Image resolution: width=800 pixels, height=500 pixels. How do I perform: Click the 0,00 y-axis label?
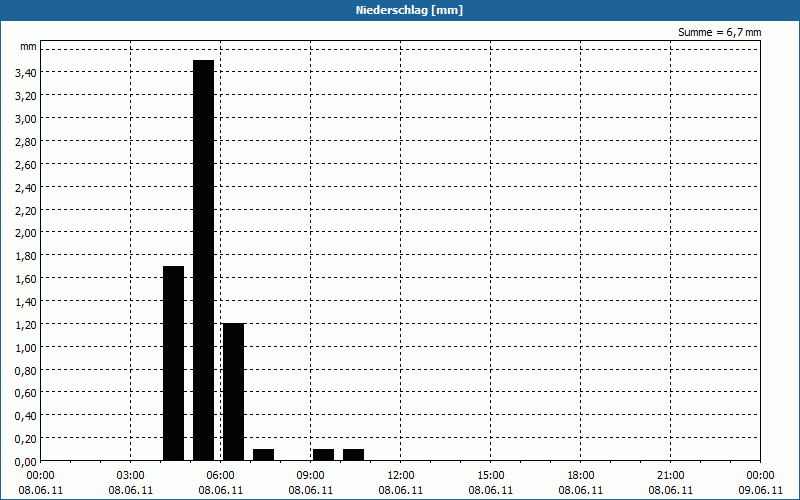[26, 462]
